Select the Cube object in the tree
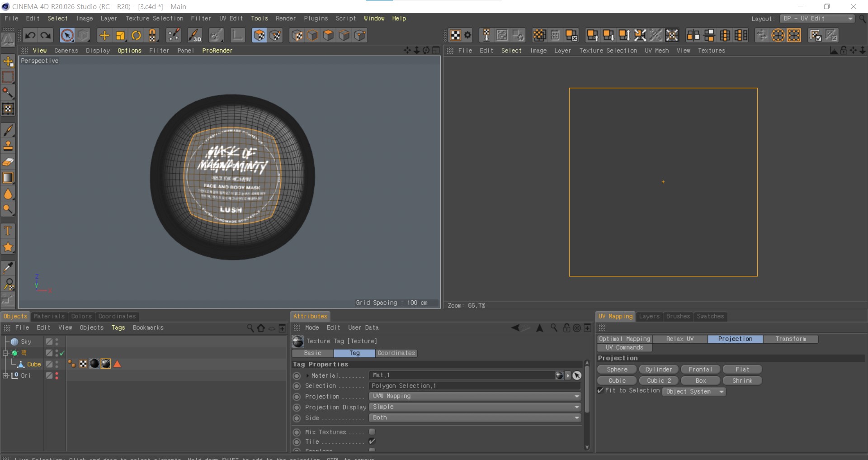This screenshot has width=868, height=460. pyautogui.click(x=34, y=364)
